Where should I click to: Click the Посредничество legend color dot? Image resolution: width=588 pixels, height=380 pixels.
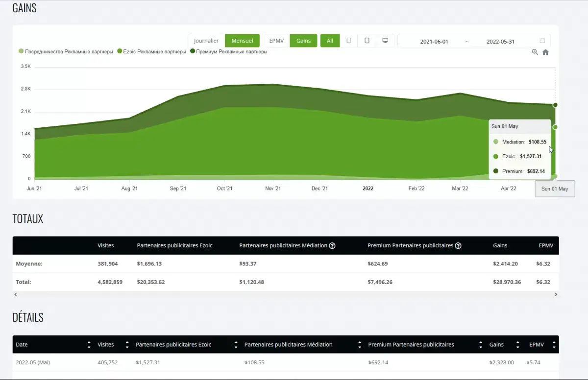[21, 51]
